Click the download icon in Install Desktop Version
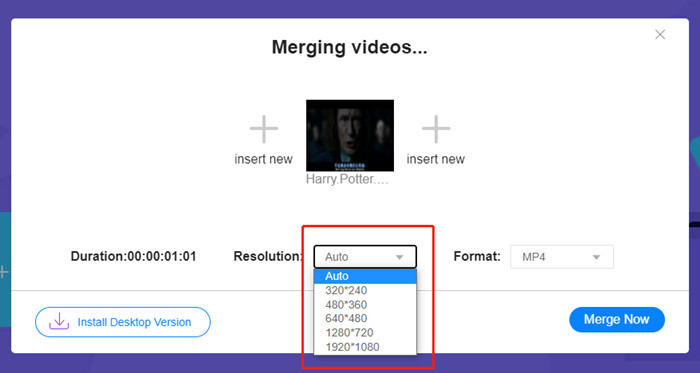Image resolution: width=700 pixels, height=373 pixels. 59,322
